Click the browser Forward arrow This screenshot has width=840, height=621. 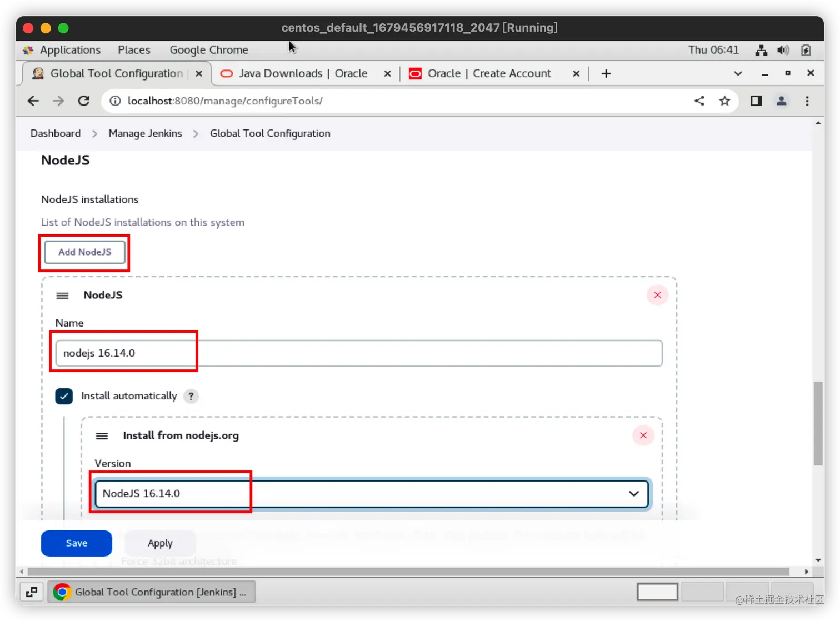[x=58, y=101]
